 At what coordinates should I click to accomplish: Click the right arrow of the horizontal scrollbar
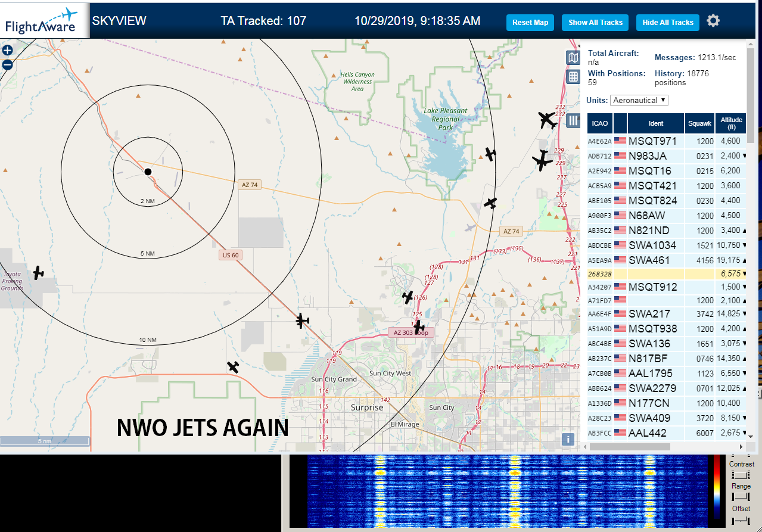tap(742, 446)
